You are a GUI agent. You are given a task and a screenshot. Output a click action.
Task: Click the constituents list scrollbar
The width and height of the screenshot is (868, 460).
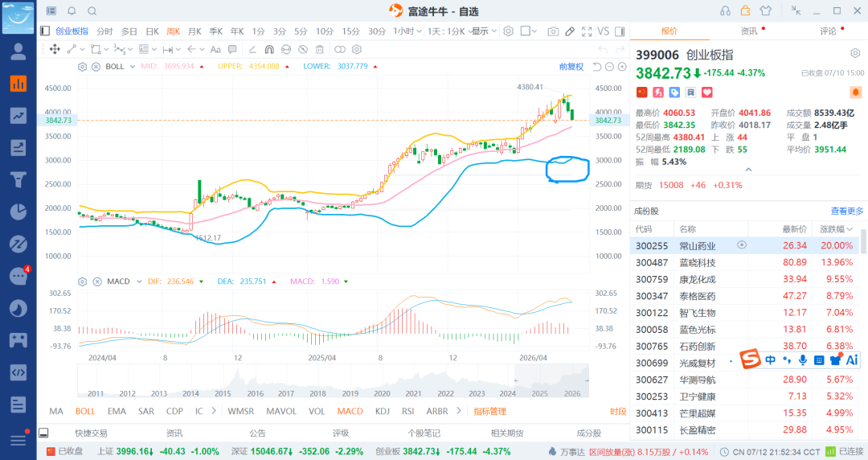point(863,241)
